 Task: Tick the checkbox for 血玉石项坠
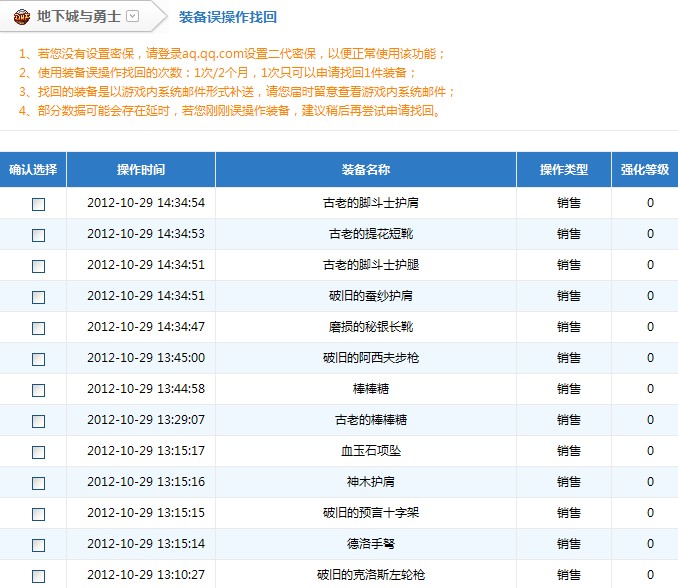click(38, 452)
